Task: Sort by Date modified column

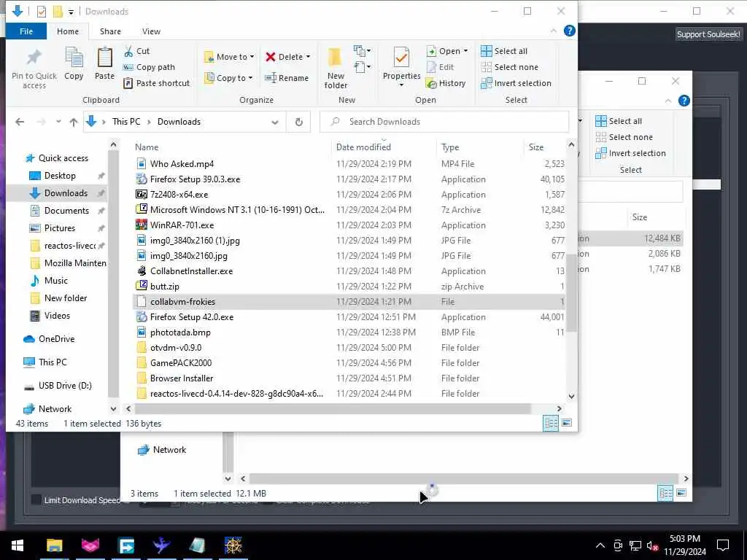Action: tap(384, 147)
